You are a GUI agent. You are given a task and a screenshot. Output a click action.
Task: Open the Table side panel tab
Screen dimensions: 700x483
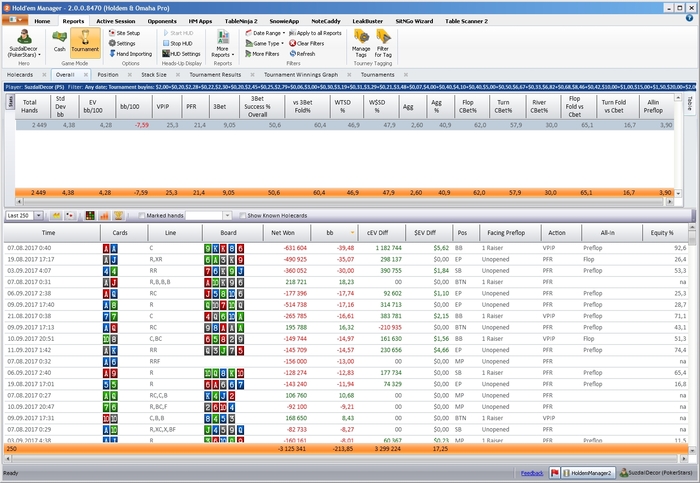pyautogui.click(x=690, y=104)
